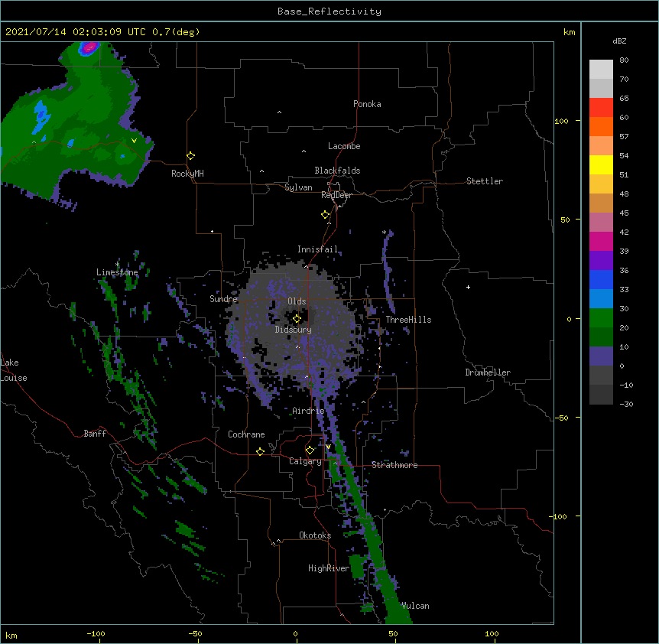This screenshot has height=644, width=659.
Task: Click the km unit label at bottom left
Action: (x=11, y=635)
